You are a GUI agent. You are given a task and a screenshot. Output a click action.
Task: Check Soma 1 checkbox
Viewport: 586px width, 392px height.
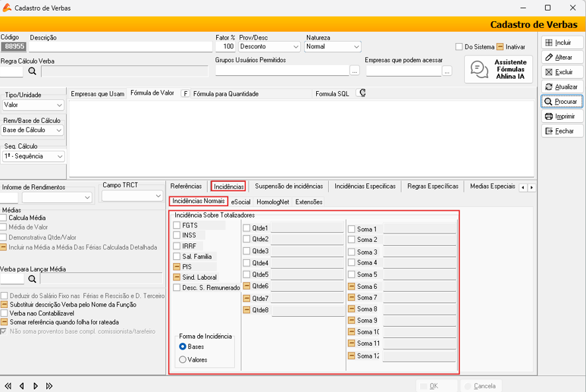pyautogui.click(x=352, y=229)
